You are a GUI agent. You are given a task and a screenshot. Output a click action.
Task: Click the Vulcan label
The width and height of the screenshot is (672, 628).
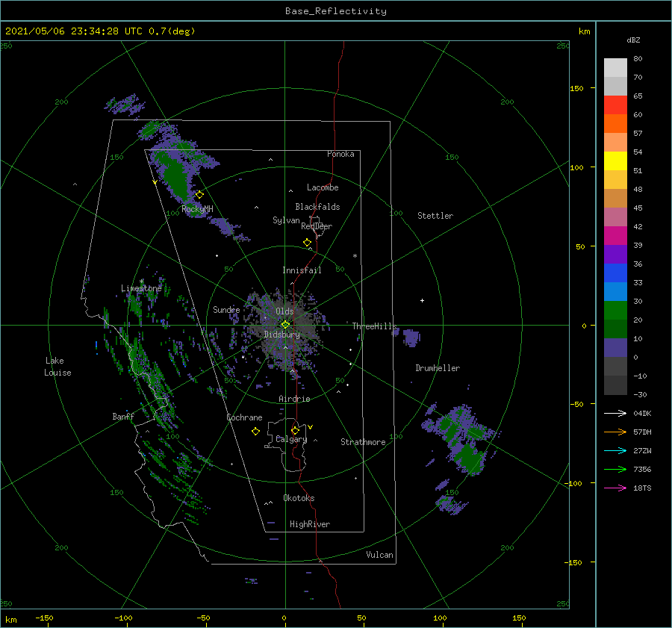[x=379, y=555]
